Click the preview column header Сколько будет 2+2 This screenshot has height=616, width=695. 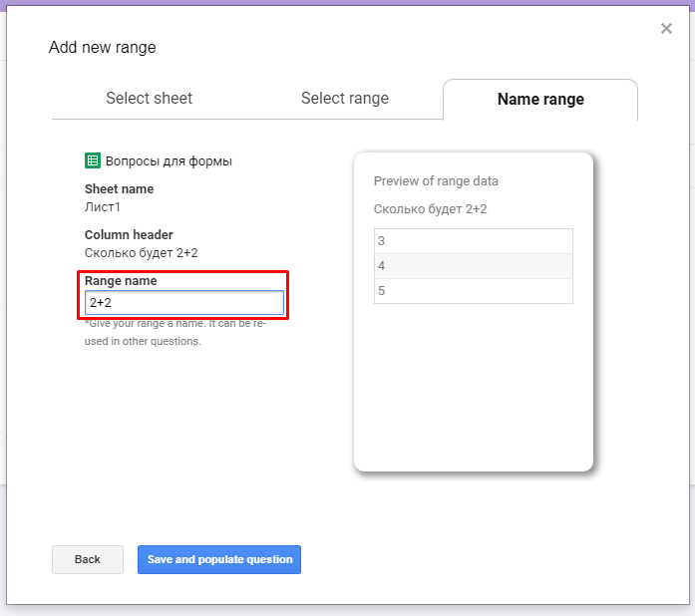(430, 209)
